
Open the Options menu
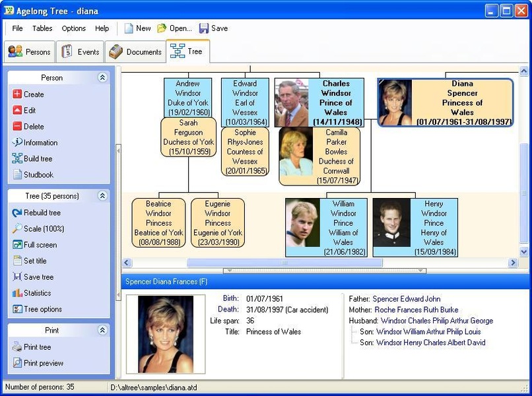[74, 28]
